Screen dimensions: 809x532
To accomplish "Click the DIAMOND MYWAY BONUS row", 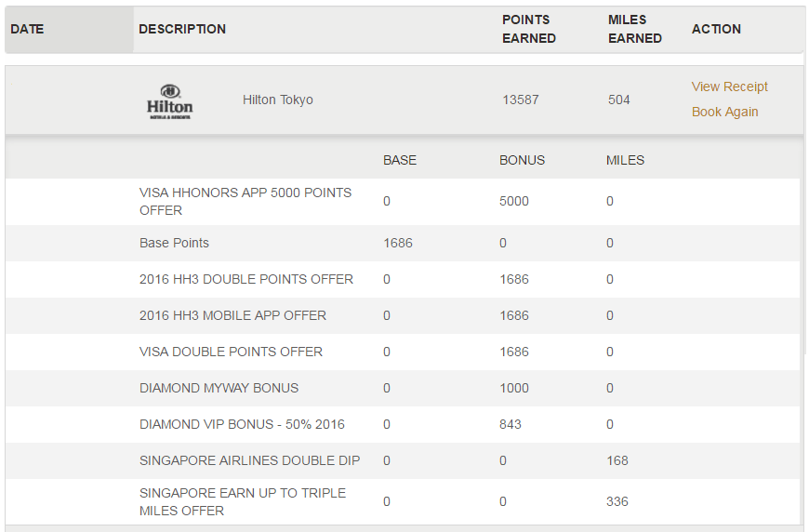I will [x=403, y=388].
